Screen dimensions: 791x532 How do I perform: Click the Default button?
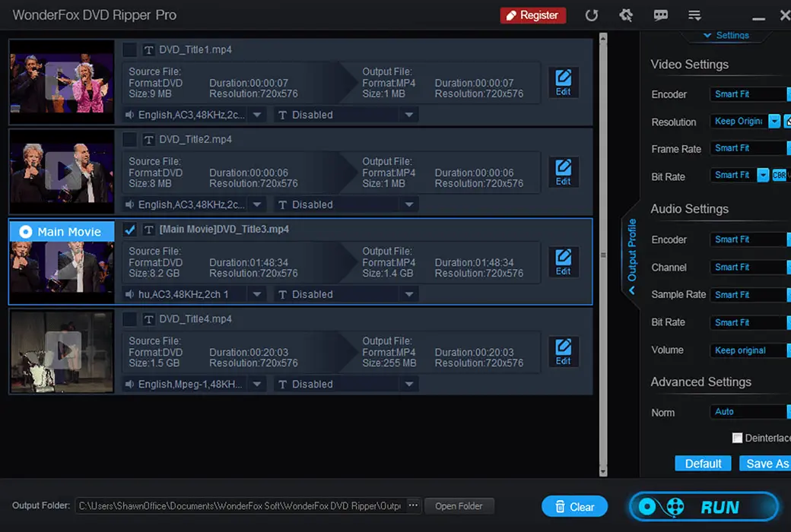703,464
